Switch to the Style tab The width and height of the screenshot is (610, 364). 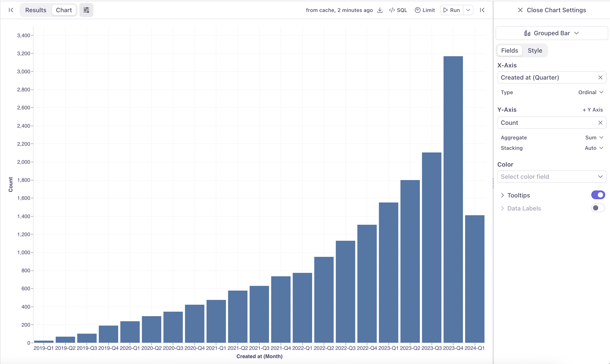coord(535,50)
